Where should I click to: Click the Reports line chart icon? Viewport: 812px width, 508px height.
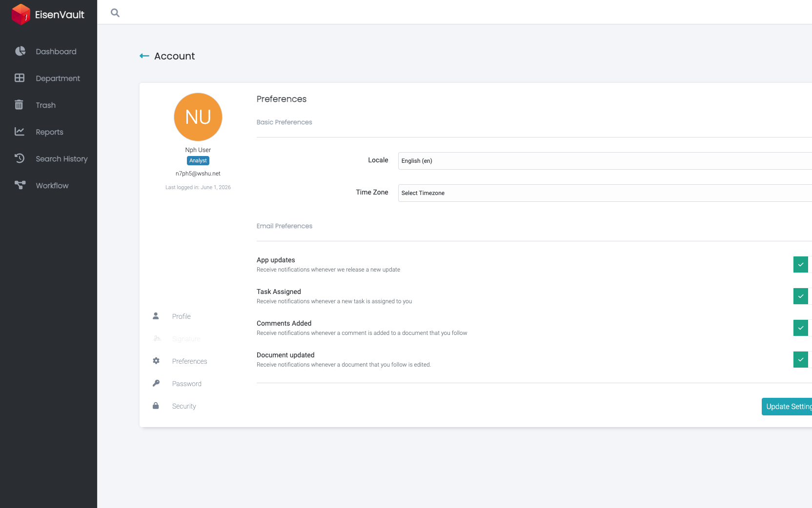point(20,132)
